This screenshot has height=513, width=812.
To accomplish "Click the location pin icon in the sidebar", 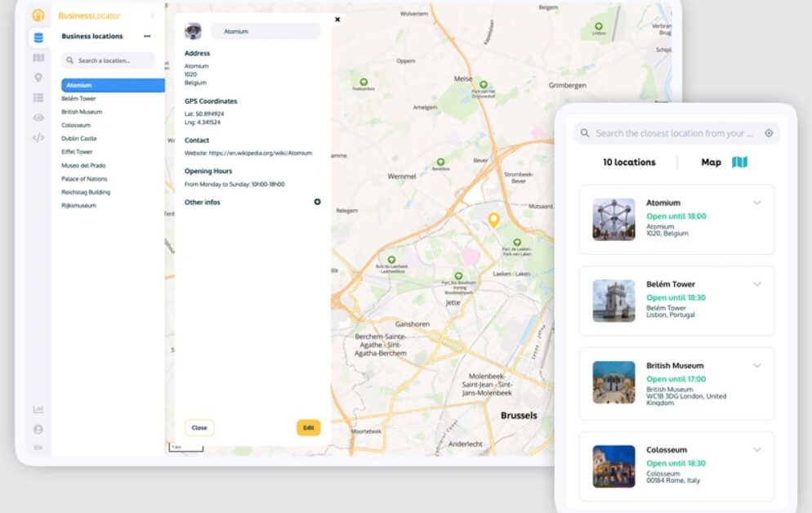I will coord(38,78).
